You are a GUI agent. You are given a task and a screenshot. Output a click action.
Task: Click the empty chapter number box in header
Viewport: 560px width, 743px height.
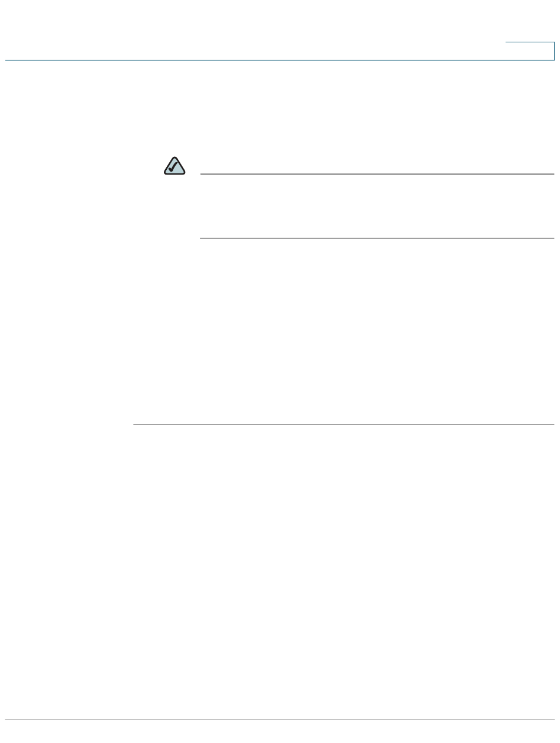point(530,51)
